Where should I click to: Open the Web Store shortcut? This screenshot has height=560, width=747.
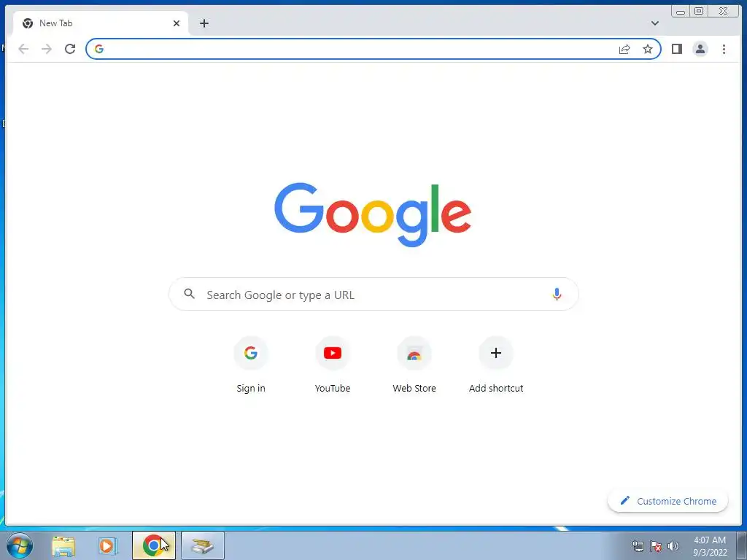click(414, 365)
